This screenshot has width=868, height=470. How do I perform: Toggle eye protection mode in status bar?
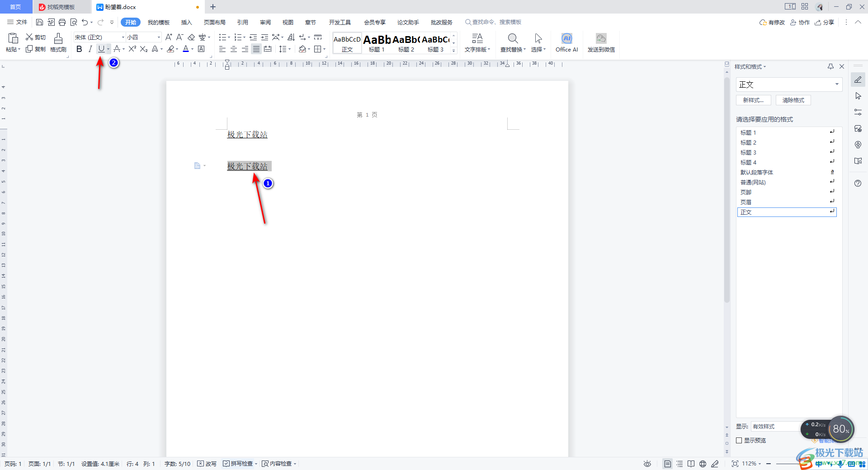(x=647, y=464)
